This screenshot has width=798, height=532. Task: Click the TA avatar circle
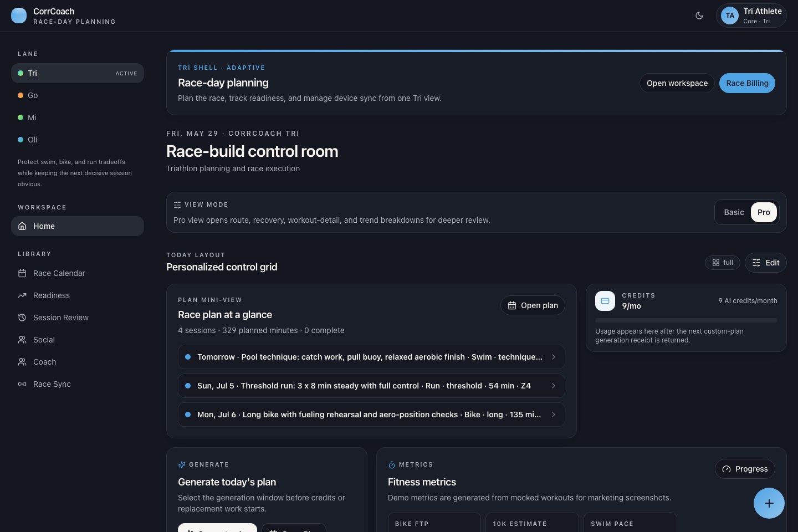pos(730,16)
